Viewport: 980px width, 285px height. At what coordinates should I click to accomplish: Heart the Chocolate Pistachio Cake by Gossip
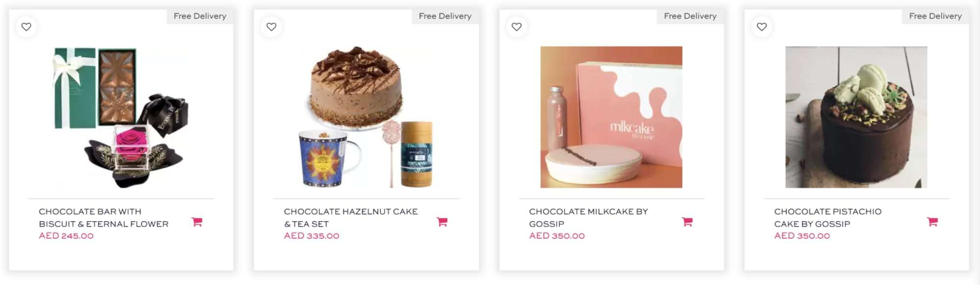tap(762, 27)
